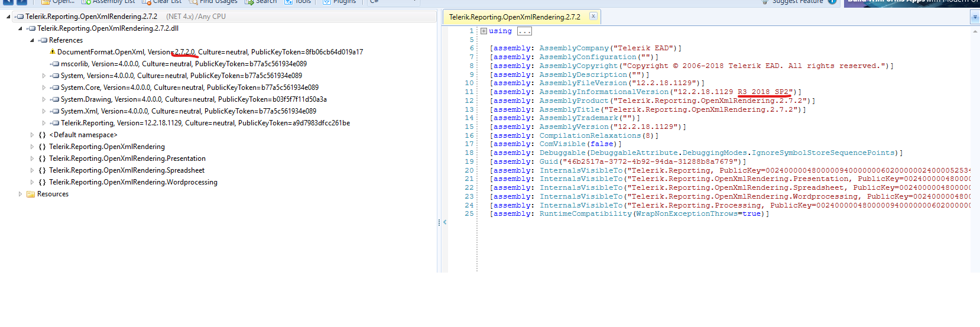Image resolution: width=980 pixels, height=327 pixels.
Task: Click the braces icon for OpenXmlRendering.Wordprocessing namespace
Action: pyautogui.click(x=43, y=182)
